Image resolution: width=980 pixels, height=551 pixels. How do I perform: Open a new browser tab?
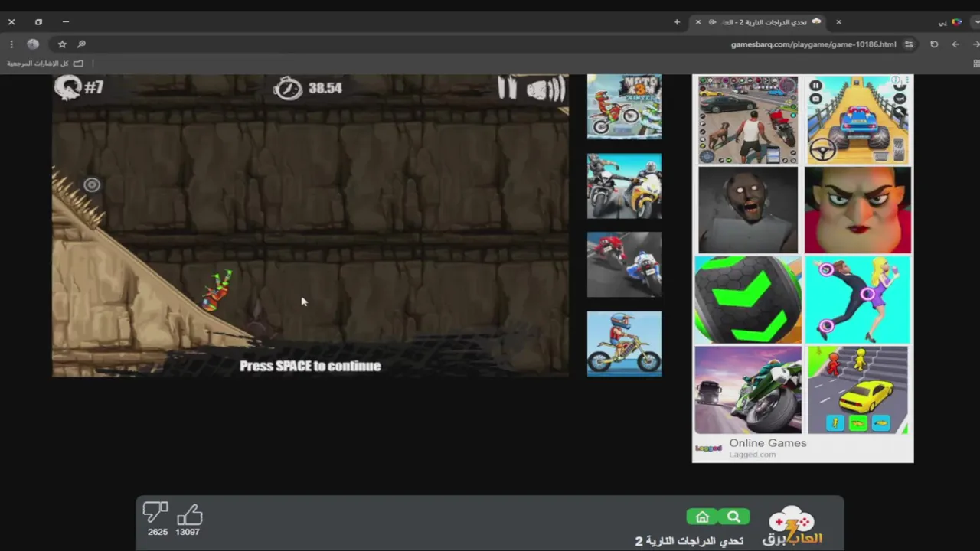(677, 22)
